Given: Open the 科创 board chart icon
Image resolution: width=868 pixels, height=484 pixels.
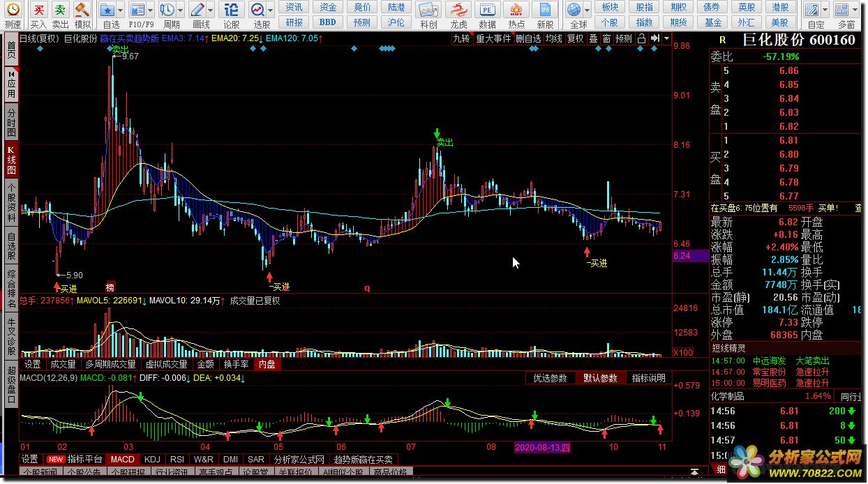Looking at the screenshot, I should [428, 10].
